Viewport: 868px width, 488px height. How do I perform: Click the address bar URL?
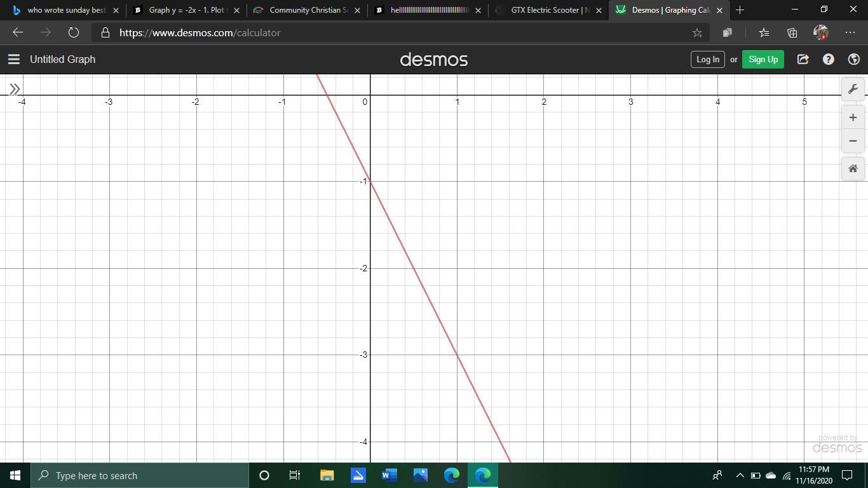pos(200,32)
